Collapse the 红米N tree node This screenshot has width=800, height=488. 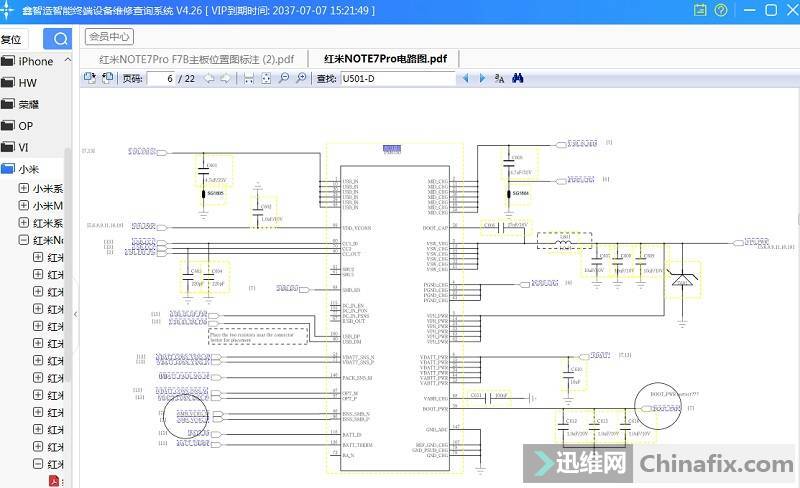(24, 240)
